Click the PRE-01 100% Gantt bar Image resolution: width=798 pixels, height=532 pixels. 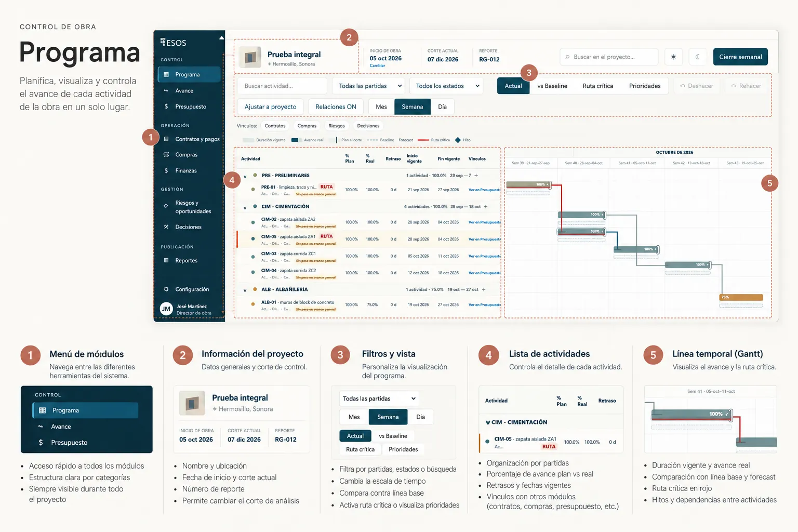(528, 184)
